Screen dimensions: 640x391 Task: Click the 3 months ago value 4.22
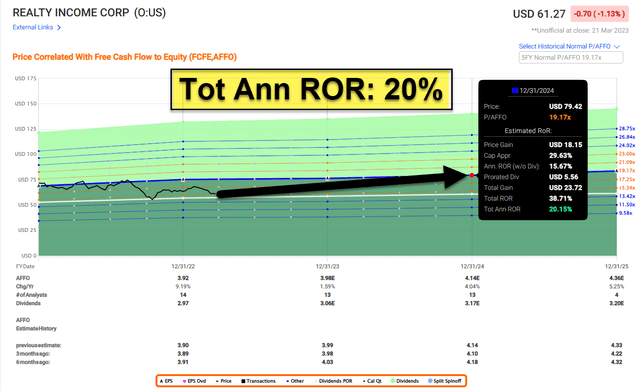[x=617, y=353]
